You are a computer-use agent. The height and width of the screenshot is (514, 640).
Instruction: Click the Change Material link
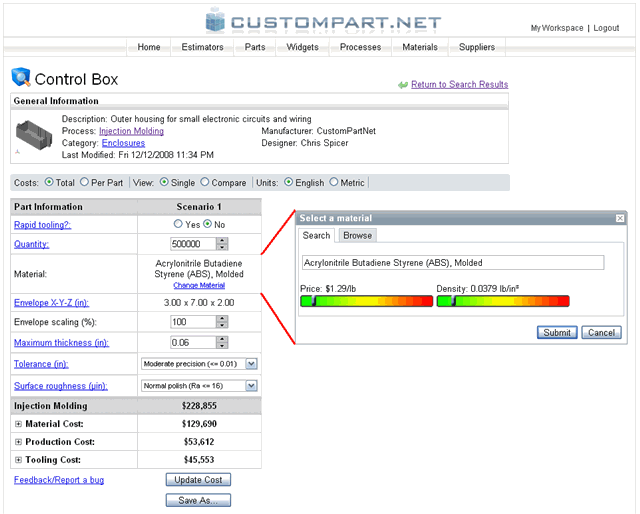199,285
